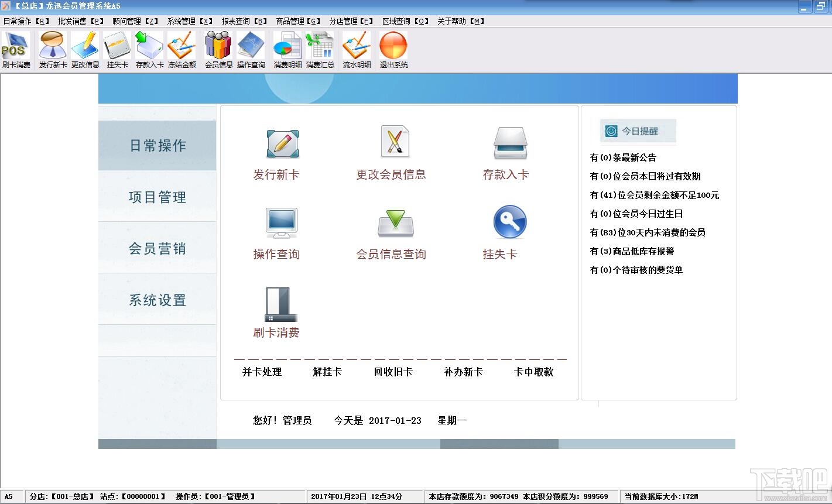Open the 有(0)个待审核的要货单 reminder
Image resolution: width=832 pixels, height=504 pixels.
coord(636,270)
